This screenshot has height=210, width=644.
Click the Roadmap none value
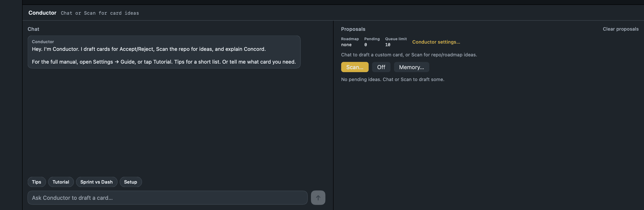click(346, 45)
